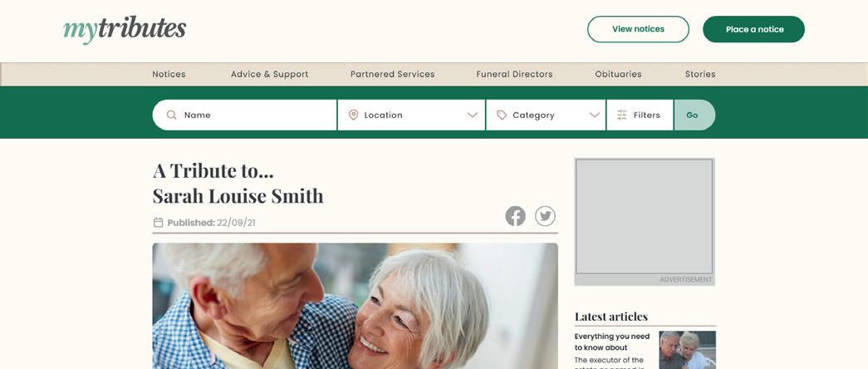Click the Facebook share icon
This screenshot has height=369, width=868.
coord(515,216)
